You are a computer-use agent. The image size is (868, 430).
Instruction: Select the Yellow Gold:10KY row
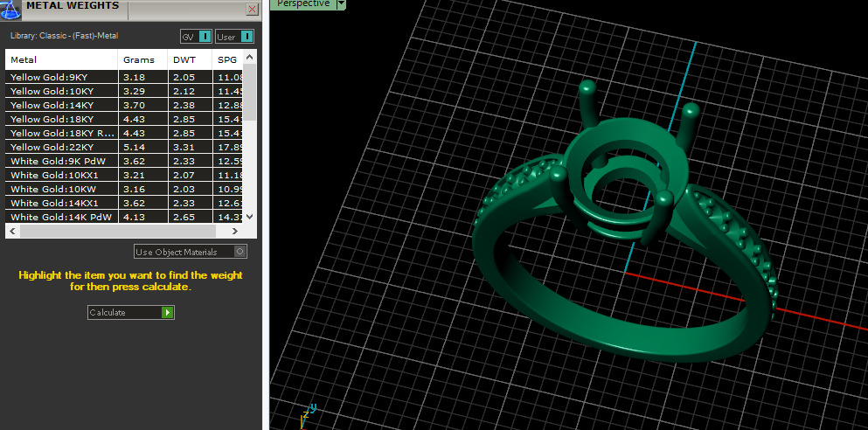click(124, 91)
